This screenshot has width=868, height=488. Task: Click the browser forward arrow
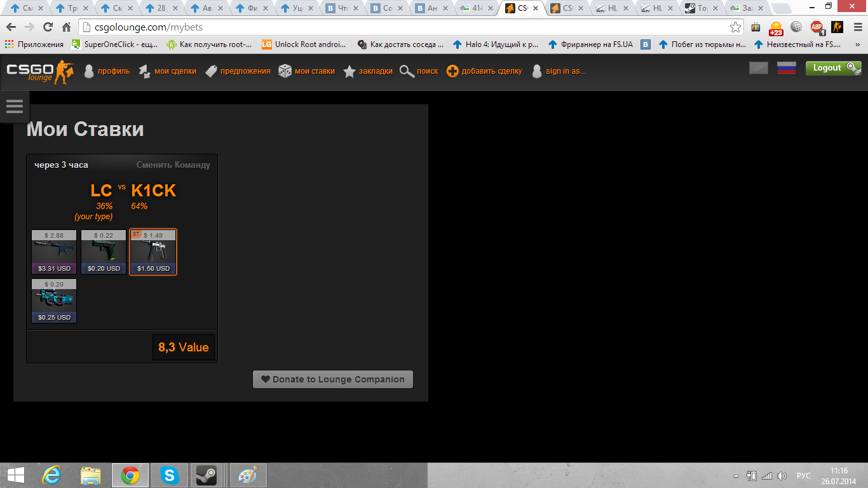(29, 27)
